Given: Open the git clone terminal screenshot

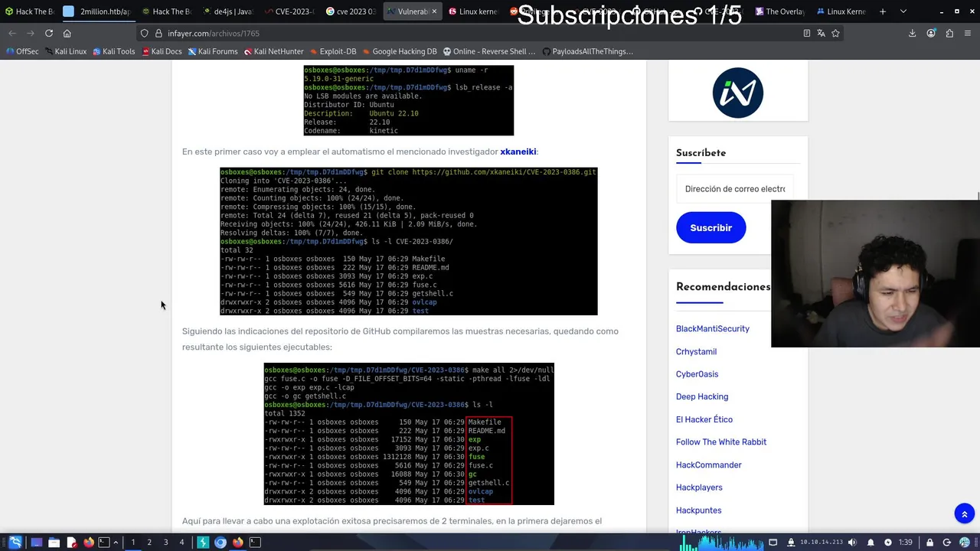Looking at the screenshot, I should [408, 241].
